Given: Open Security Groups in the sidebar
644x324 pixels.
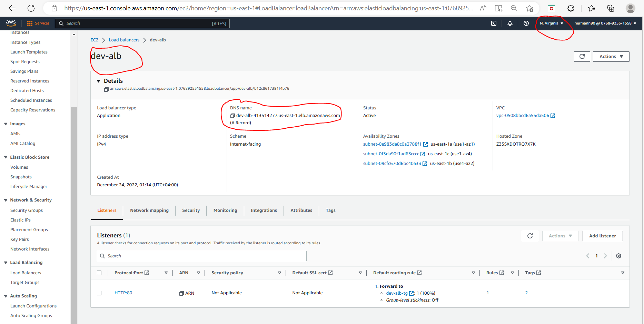Looking at the screenshot, I should 27,210.
